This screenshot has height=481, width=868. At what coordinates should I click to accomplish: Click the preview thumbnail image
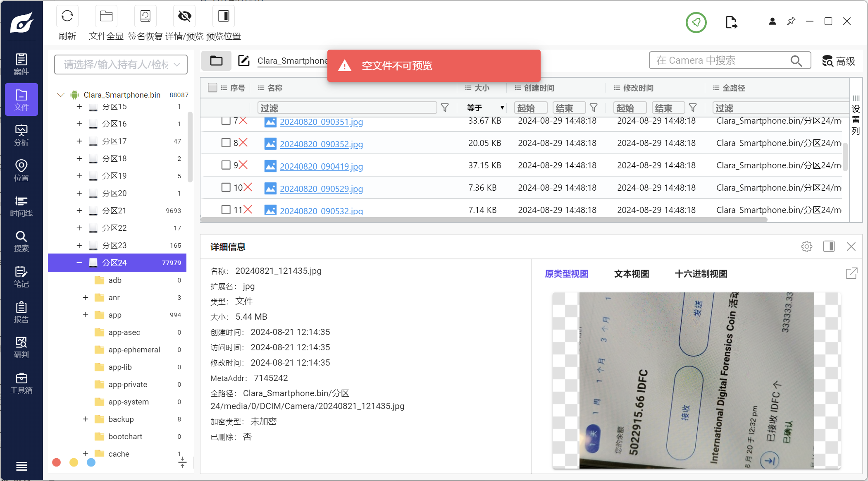tap(696, 380)
